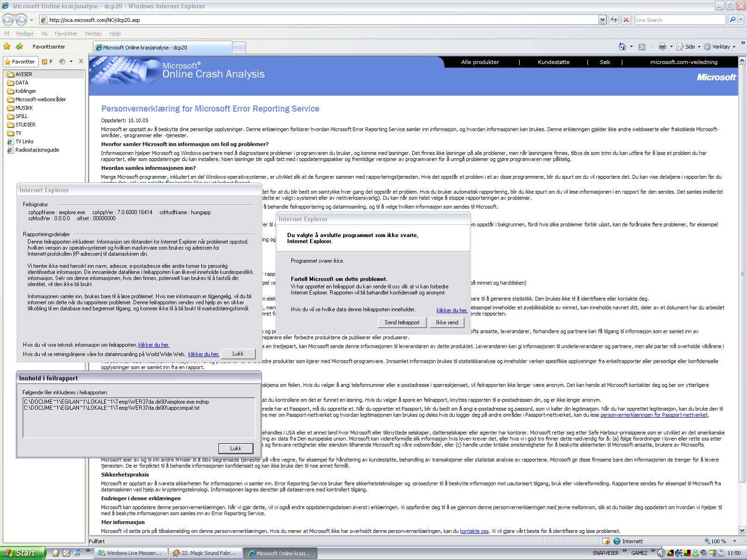Open the zoom level 100 % dropdown
The image size is (747, 560).
(735, 541)
